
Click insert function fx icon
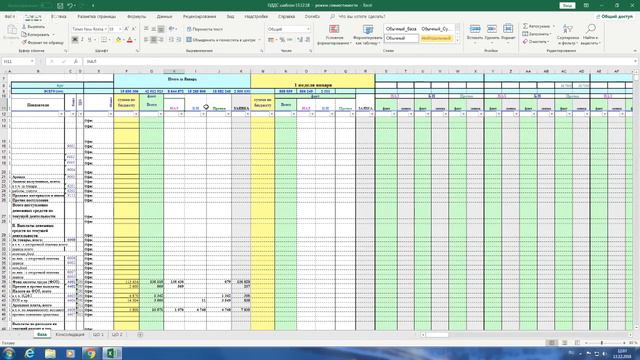[x=76, y=61]
